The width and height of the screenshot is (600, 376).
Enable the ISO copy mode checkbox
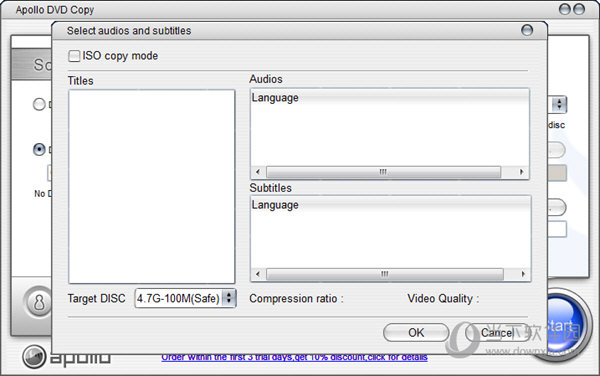click(x=74, y=56)
